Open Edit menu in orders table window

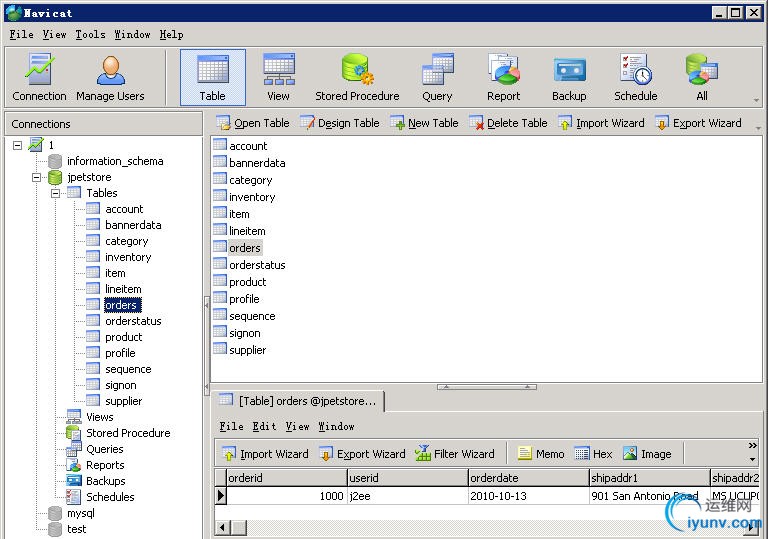pyautogui.click(x=264, y=427)
